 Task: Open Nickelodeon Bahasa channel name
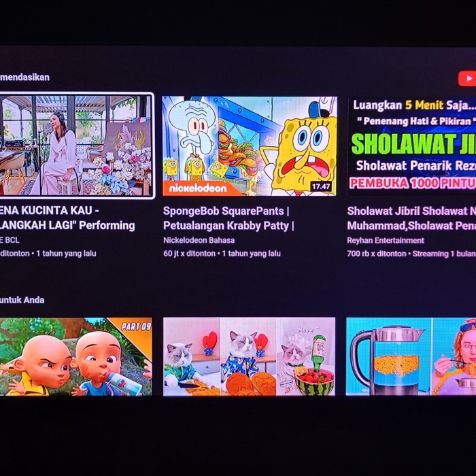coord(199,241)
